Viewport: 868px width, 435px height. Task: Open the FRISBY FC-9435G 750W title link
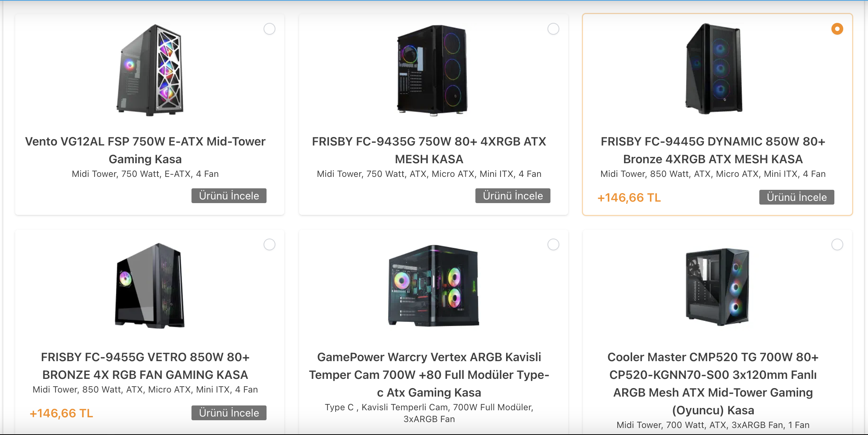(429, 150)
